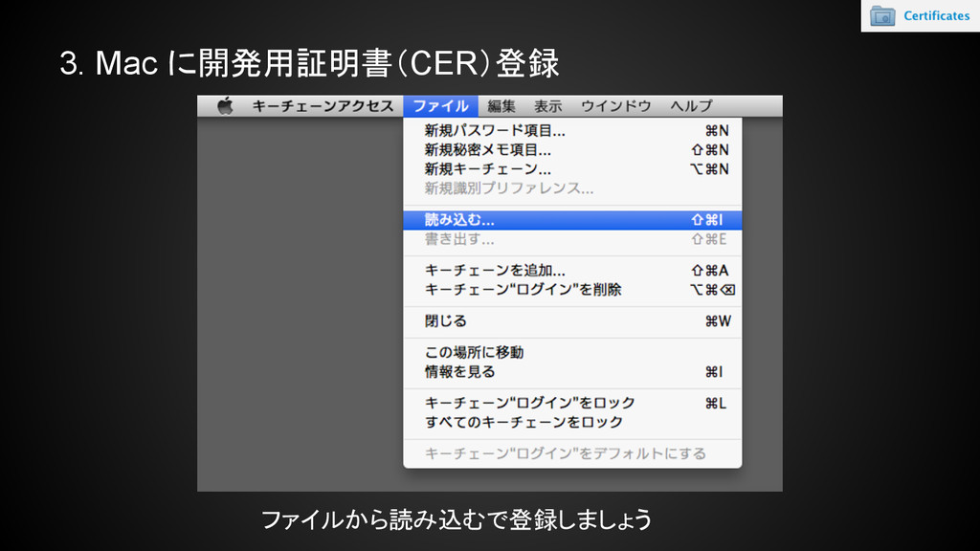The image size is (980, 551).
Task: Click the ファイル menu in menu bar
Action: [x=440, y=106]
